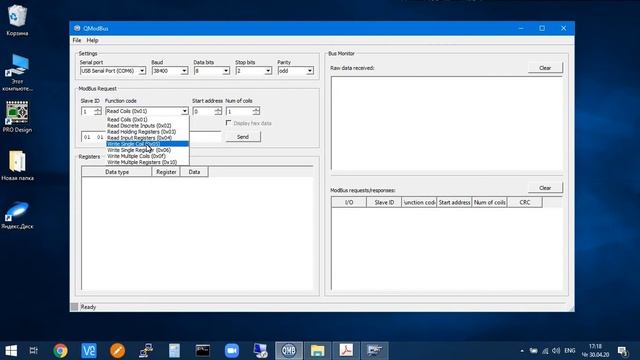Click the I/O column header
The width and height of the screenshot is (640, 360).
coord(349,202)
